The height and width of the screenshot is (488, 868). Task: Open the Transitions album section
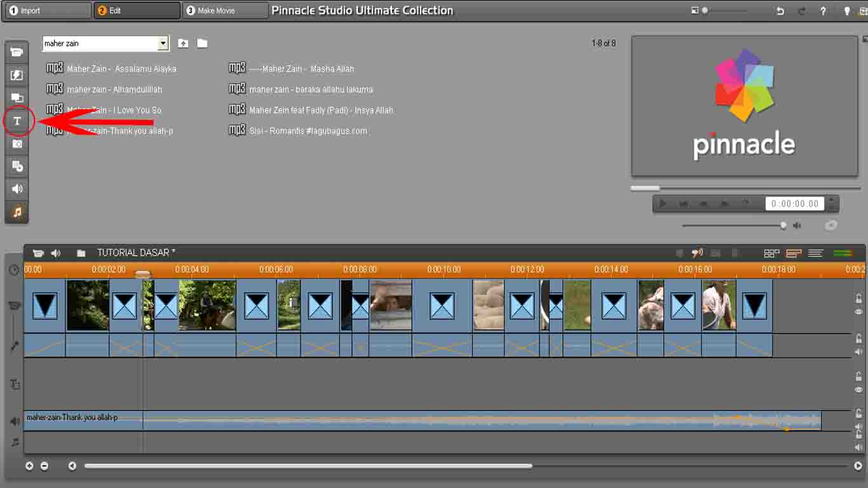coord(17,75)
